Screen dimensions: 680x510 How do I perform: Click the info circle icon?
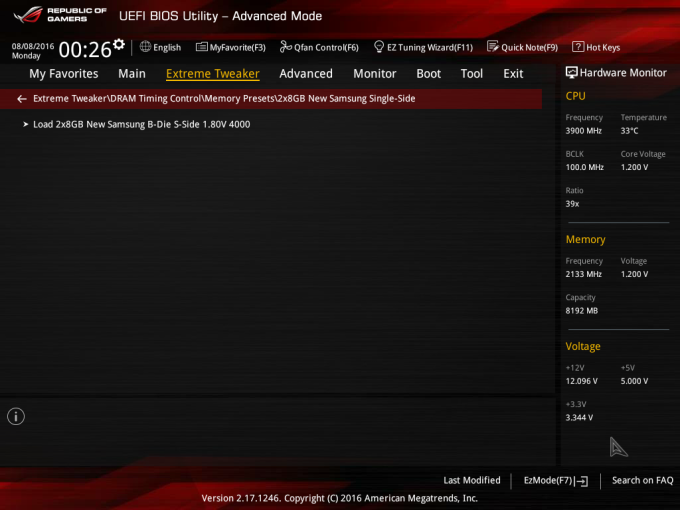pos(16,416)
